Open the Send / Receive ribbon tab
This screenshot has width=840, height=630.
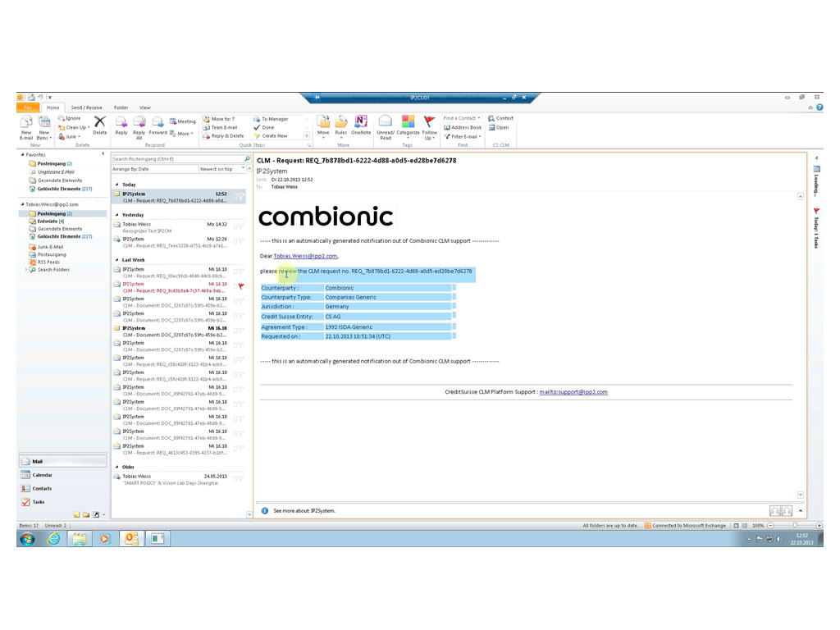[x=86, y=107]
